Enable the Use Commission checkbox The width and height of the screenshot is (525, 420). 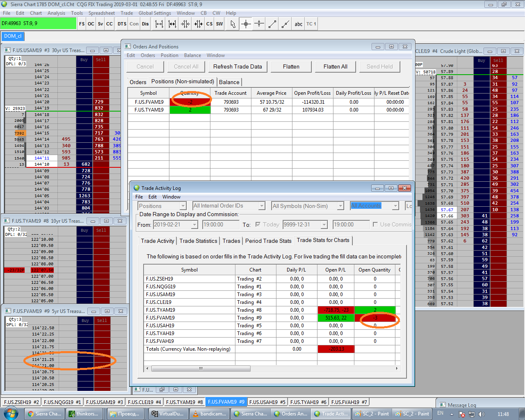click(375, 224)
